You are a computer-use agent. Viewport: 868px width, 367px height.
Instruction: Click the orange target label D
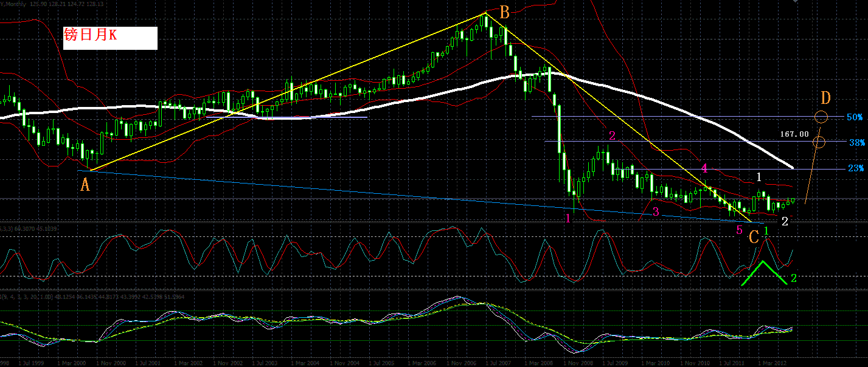point(825,98)
